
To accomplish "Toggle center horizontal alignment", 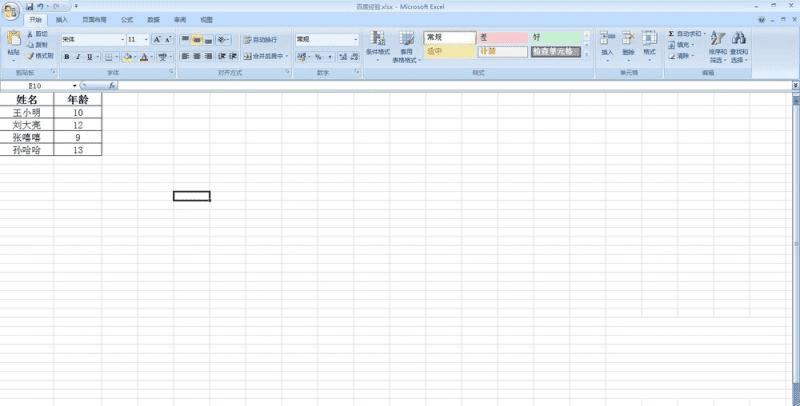I will tap(196, 56).
